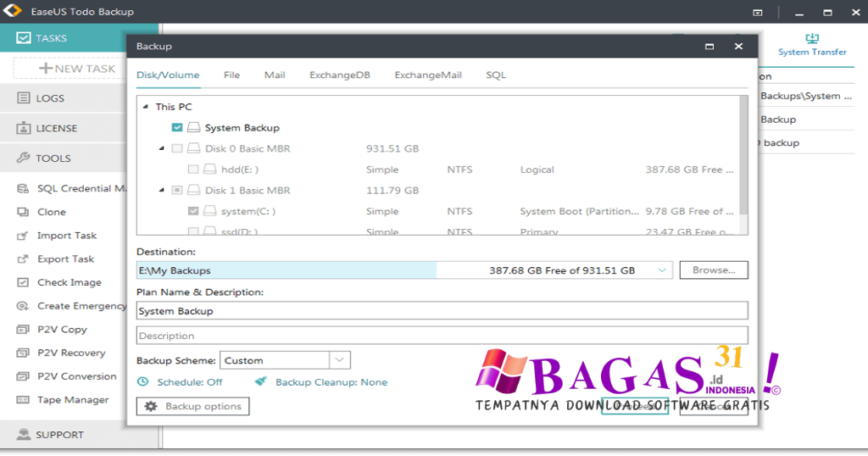
Task: Close the Backup dialog
Action: [738, 47]
